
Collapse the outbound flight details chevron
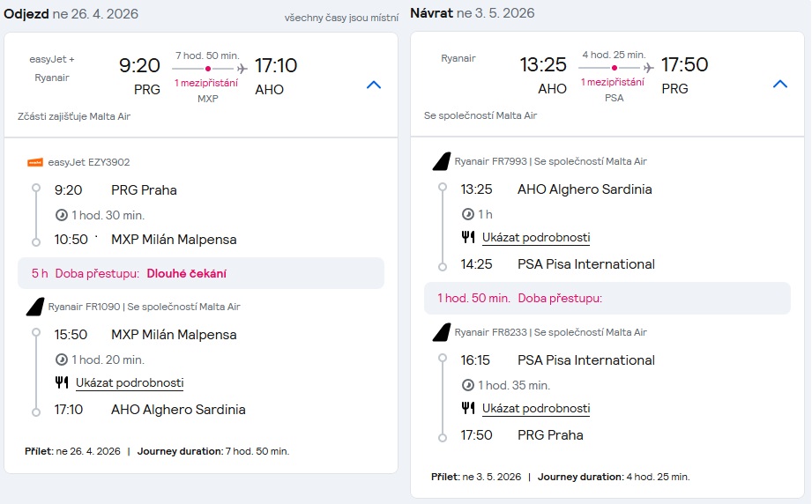tap(374, 85)
